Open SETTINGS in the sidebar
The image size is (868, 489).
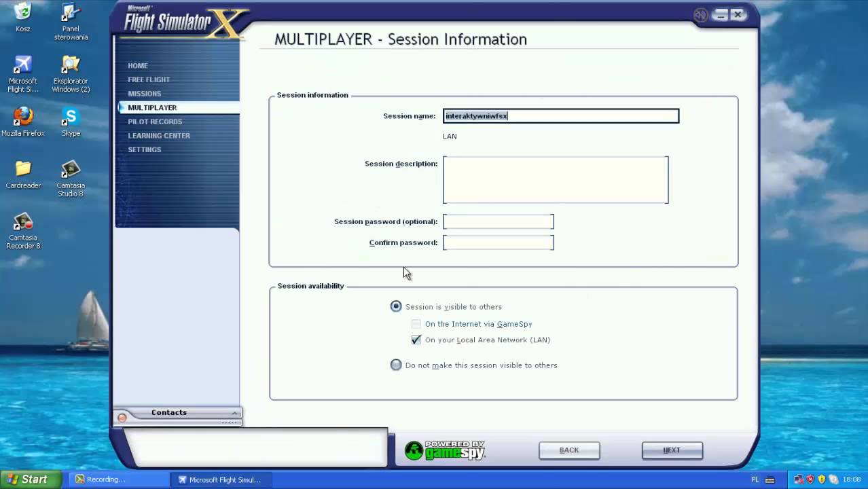pyautogui.click(x=145, y=149)
